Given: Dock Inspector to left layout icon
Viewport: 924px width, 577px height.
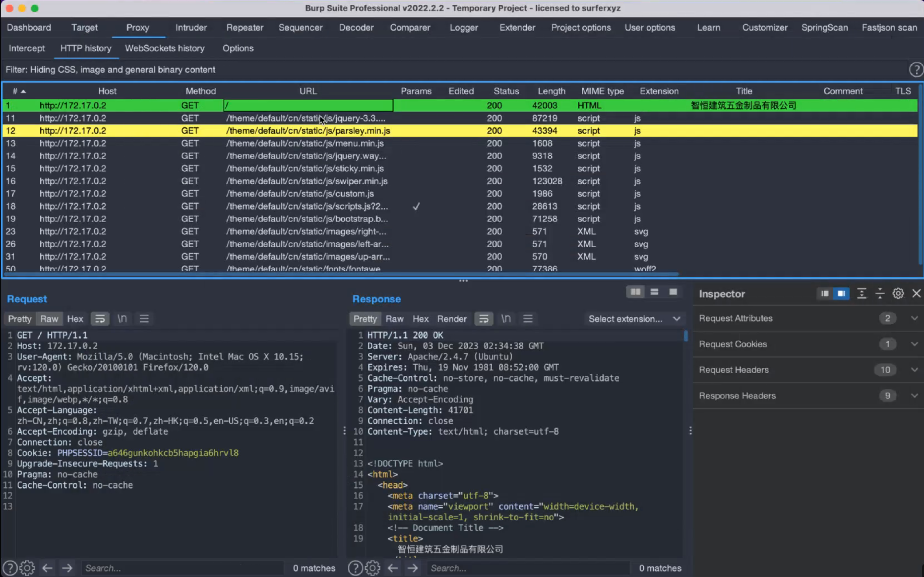Looking at the screenshot, I should (x=825, y=294).
